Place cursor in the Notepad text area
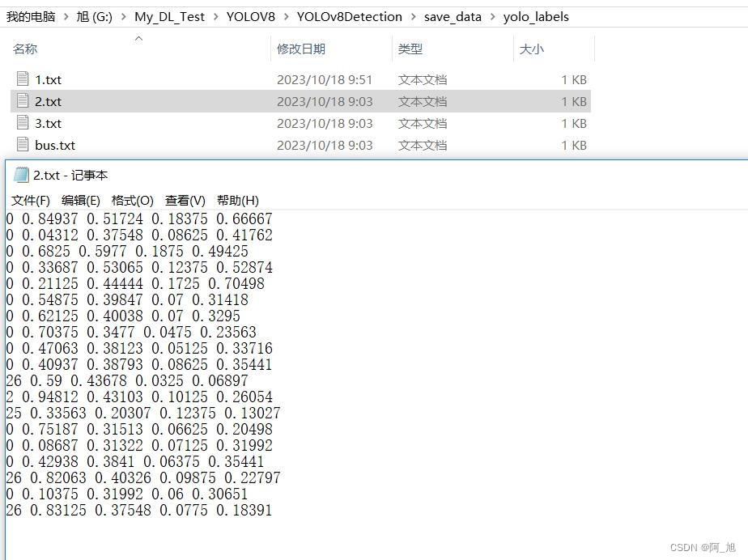This screenshot has height=560, width=748. pyautogui.click(x=377, y=384)
